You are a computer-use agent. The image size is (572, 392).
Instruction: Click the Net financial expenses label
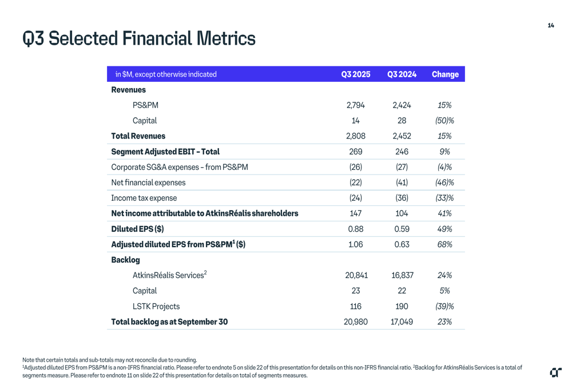click(148, 183)
